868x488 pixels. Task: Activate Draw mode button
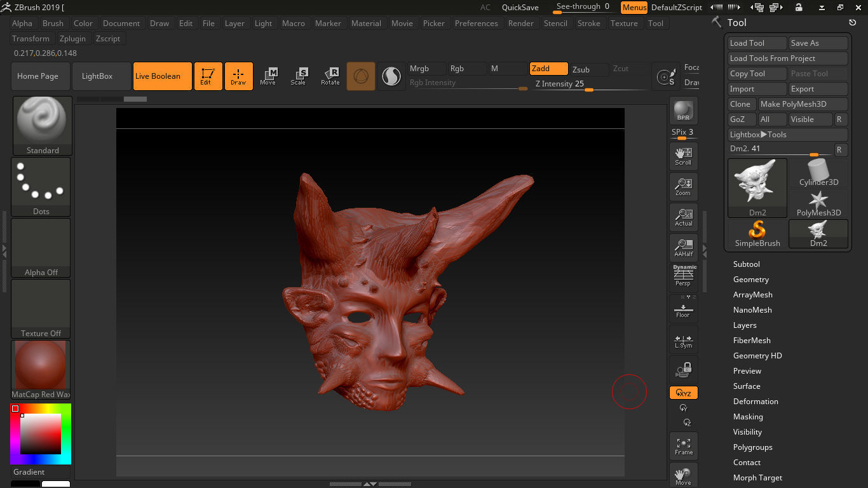point(238,76)
